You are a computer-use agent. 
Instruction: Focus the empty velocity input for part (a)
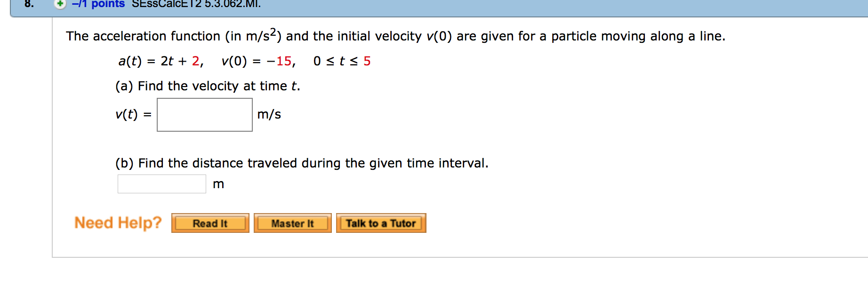[x=204, y=114]
